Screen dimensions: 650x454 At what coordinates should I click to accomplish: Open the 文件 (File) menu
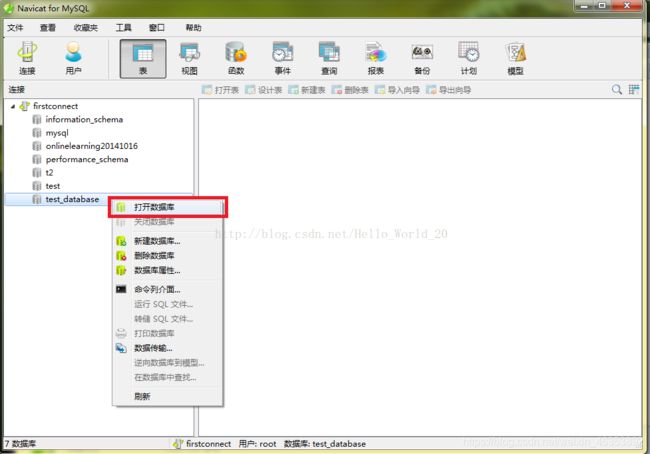pyautogui.click(x=15, y=28)
